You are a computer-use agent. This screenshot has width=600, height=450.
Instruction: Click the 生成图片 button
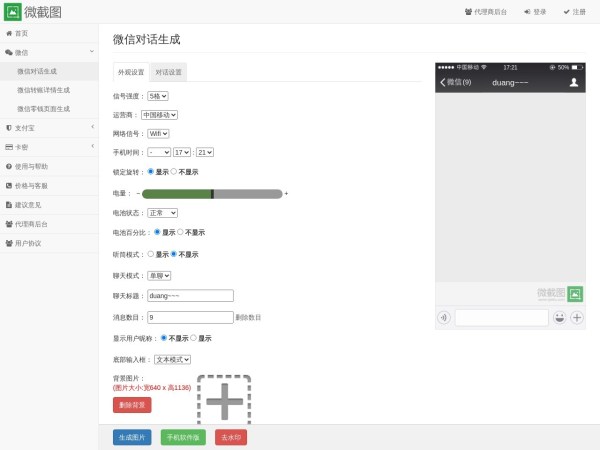pyautogui.click(x=131, y=437)
